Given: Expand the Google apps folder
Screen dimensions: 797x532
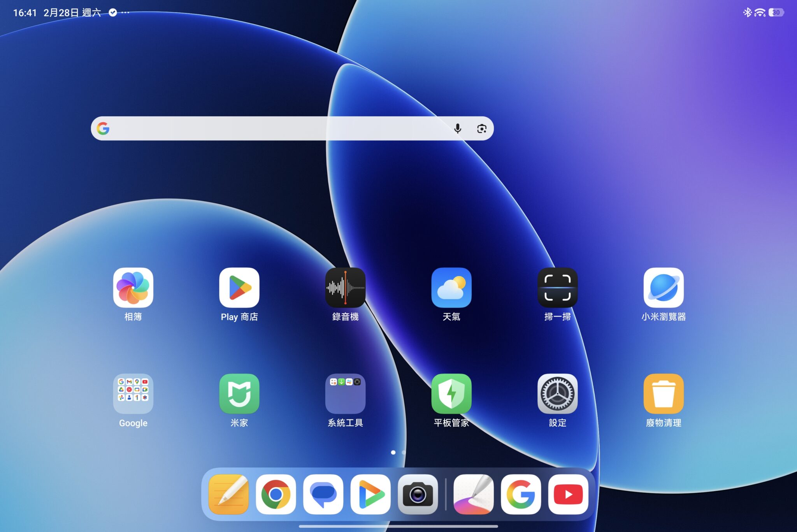Looking at the screenshot, I should (x=133, y=393).
